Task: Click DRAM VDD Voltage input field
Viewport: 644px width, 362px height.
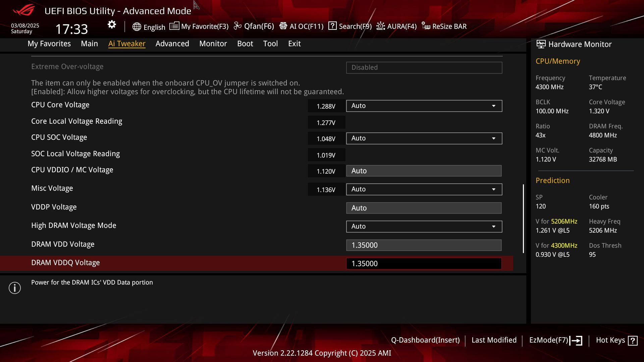Action: 424,245
